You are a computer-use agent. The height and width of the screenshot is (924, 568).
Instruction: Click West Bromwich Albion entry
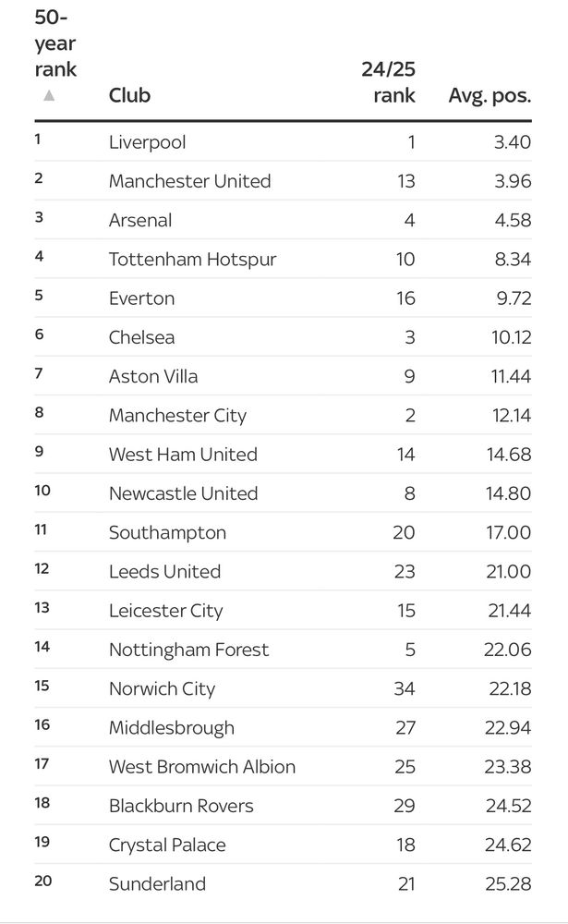point(202,767)
